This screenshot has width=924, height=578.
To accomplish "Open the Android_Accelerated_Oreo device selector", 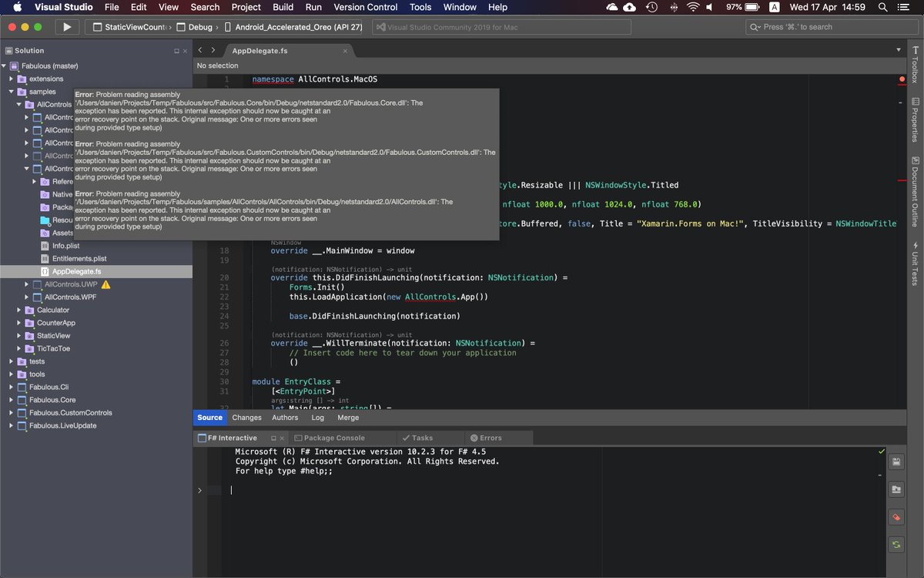I will [293, 27].
